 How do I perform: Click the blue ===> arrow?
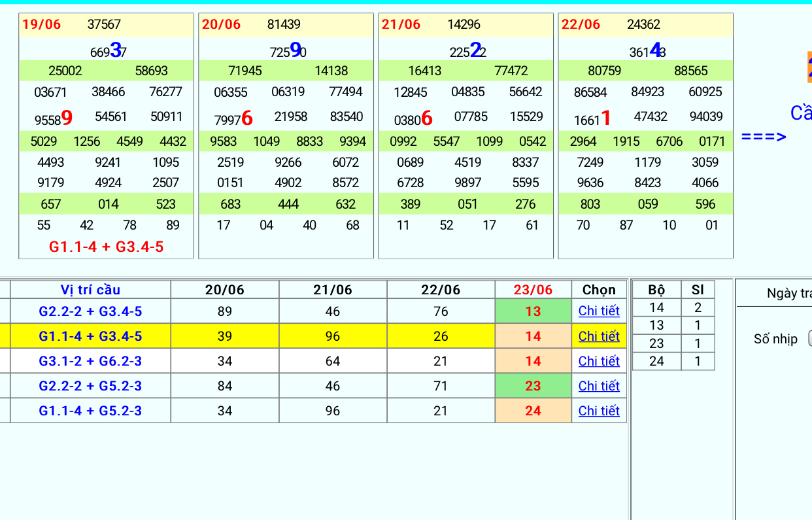click(764, 137)
